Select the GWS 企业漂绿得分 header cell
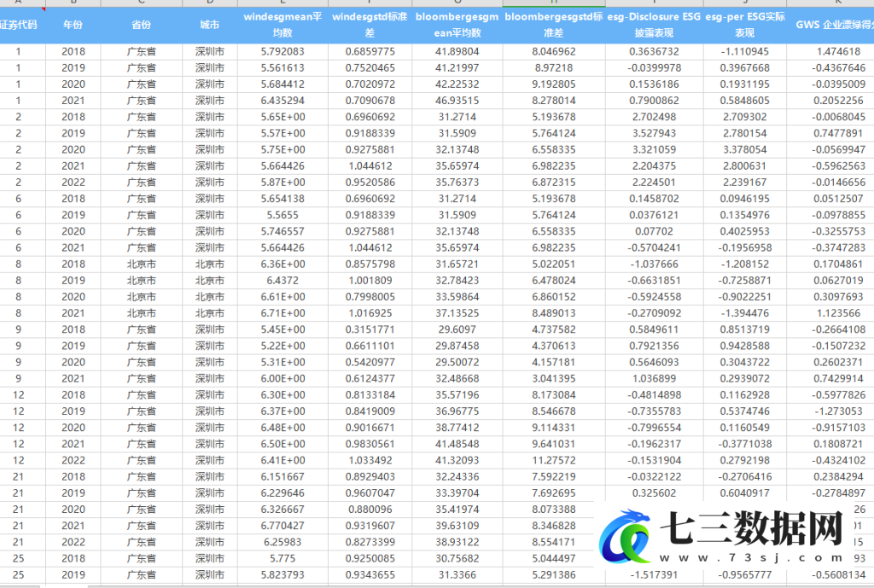 [830, 25]
